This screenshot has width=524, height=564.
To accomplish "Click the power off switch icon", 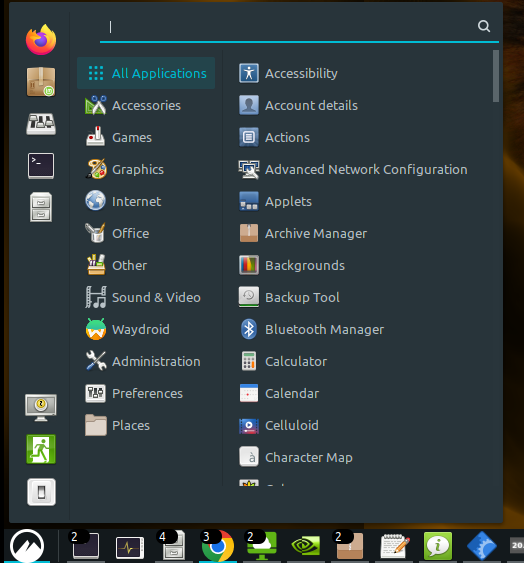I will [x=41, y=492].
